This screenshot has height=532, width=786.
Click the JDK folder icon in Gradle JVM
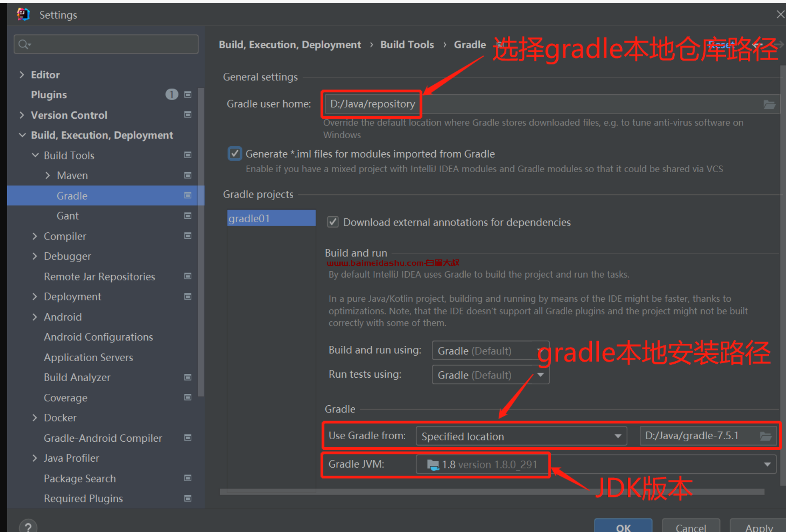click(433, 465)
